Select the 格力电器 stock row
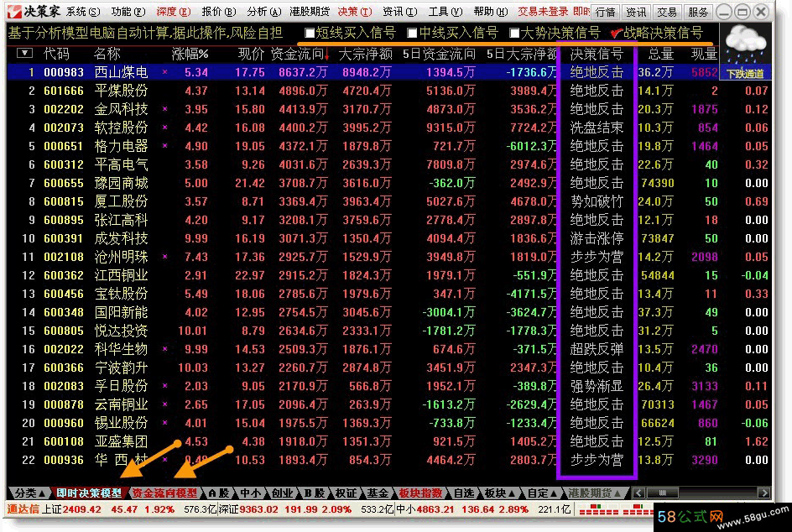Viewport: 792px width, 532px height. tap(388, 146)
